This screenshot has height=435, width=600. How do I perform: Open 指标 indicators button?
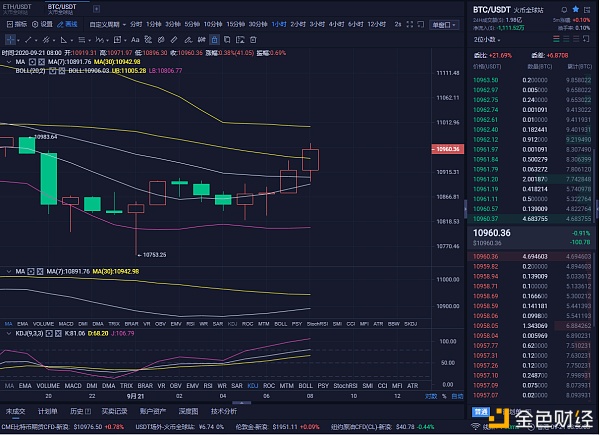click(17, 24)
